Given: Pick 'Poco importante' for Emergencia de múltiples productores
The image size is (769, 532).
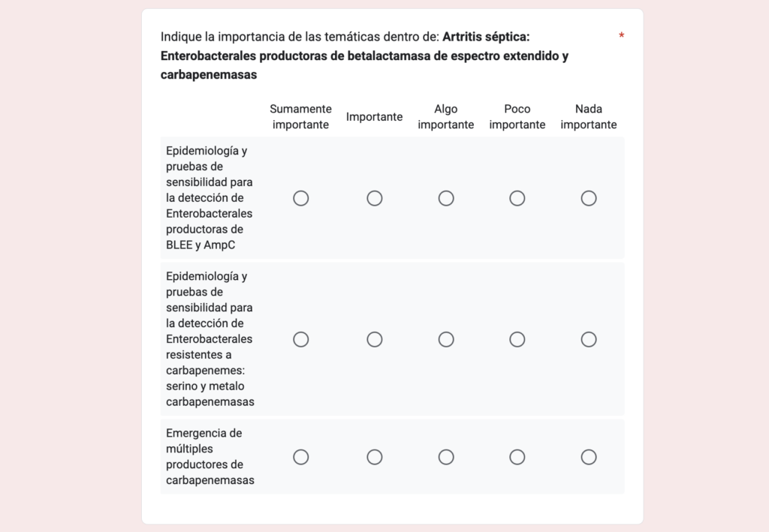Looking at the screenshot, I should coord(517,457).
